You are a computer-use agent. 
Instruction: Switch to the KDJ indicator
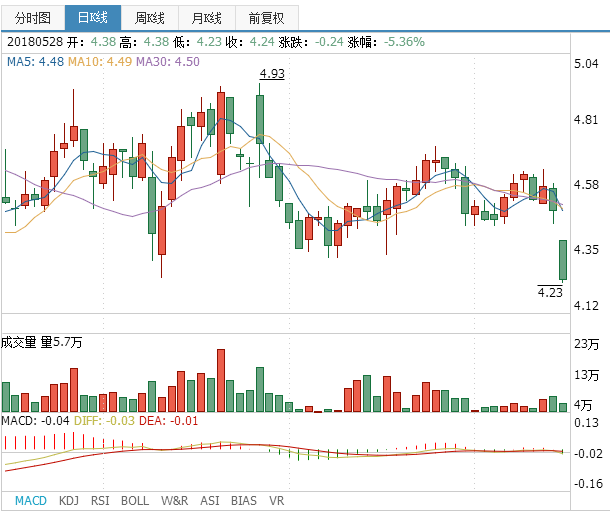pyautogui.click(x=68, y=500)
